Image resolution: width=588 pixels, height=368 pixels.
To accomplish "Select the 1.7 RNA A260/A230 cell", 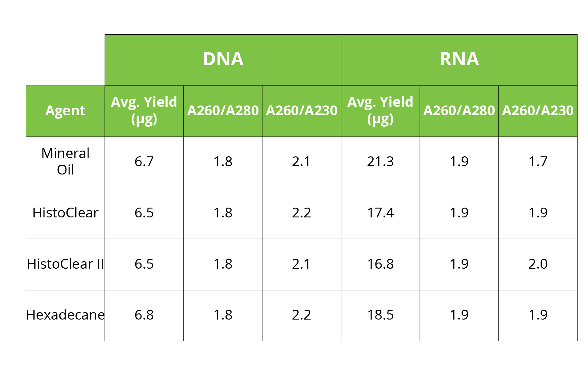I will 538,162.
